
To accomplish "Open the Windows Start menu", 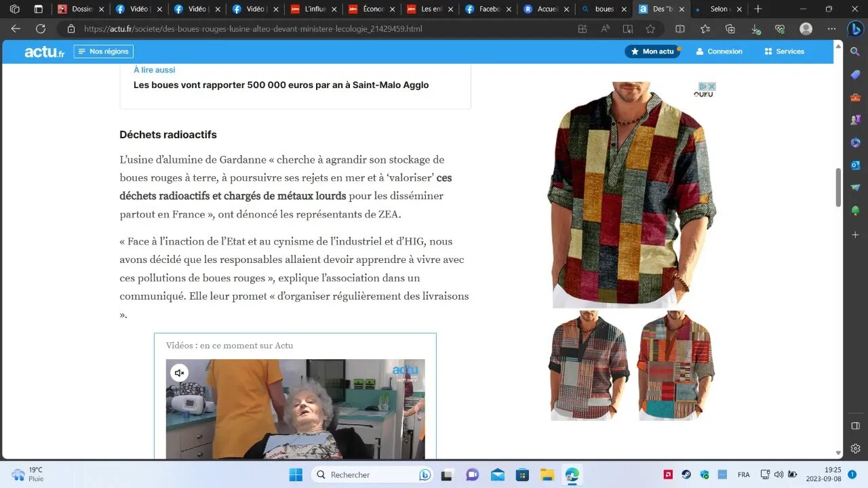I will (296, 474).
